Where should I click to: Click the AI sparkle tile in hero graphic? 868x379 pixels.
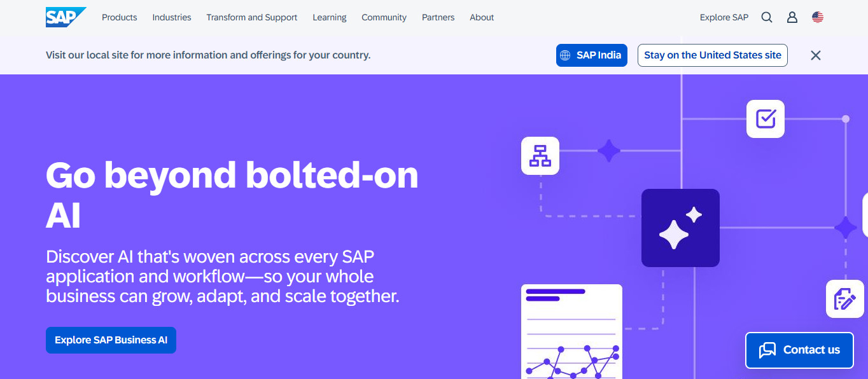tap(680, 228)
